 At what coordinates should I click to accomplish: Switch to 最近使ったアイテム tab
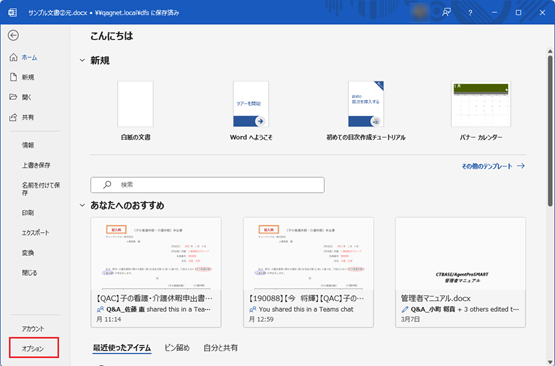coord(122,348)
